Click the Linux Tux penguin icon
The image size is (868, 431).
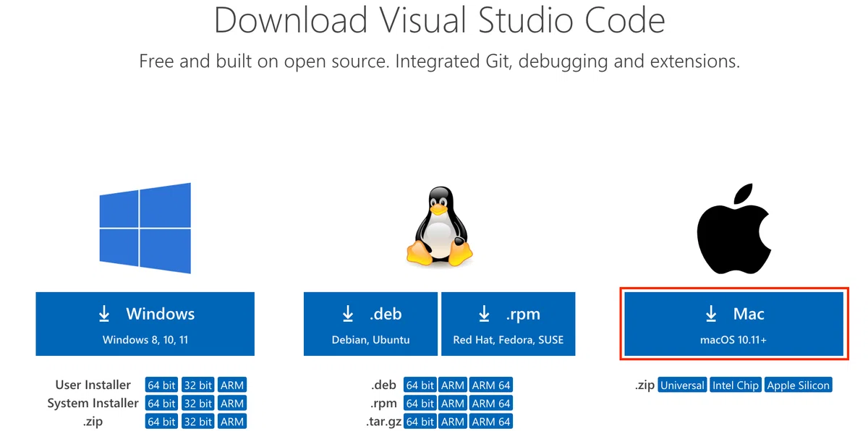[439, 227]
